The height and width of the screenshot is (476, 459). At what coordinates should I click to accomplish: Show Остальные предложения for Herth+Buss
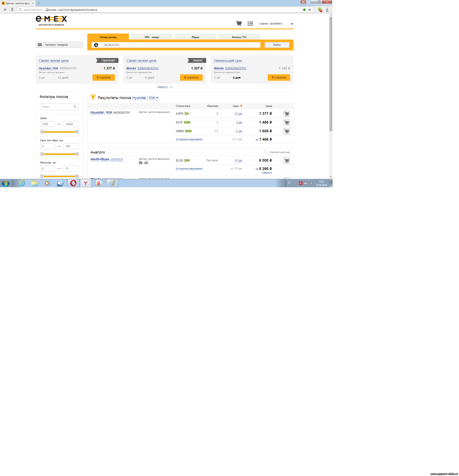189,169
